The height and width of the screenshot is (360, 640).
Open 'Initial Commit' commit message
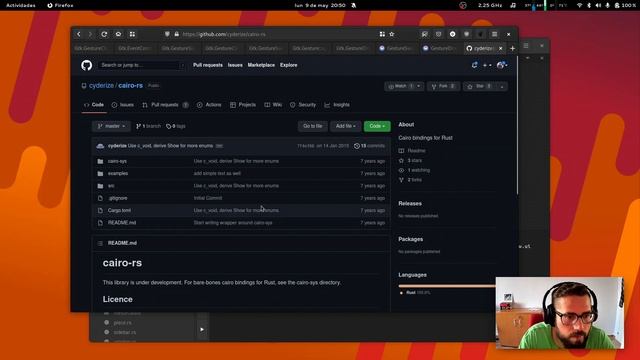[x=208, y=198]
